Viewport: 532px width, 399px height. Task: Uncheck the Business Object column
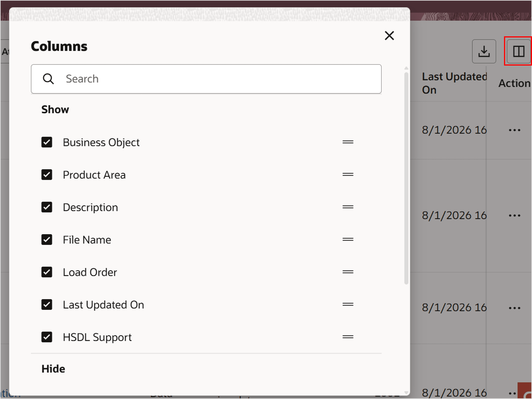(x=47, y=142)
